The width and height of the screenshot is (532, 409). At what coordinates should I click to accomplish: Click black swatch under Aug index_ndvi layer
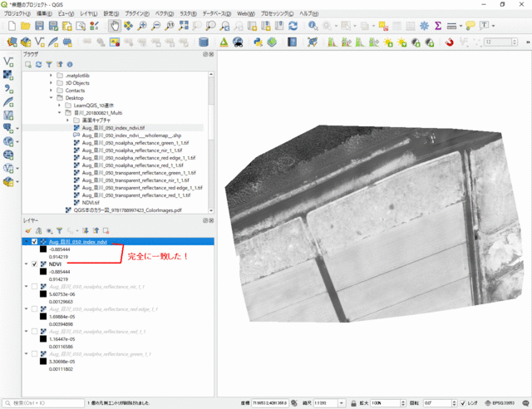(x=43, y=249)
